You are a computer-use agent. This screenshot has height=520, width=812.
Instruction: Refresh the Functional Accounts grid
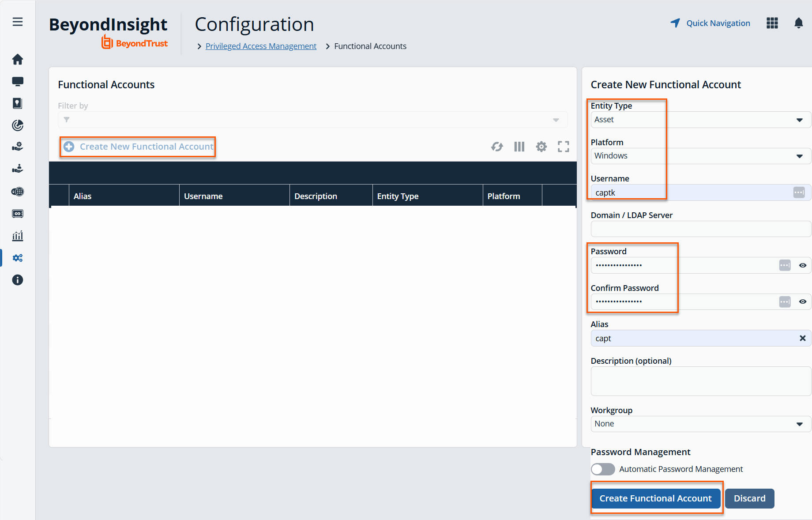(x=497, y=147)
